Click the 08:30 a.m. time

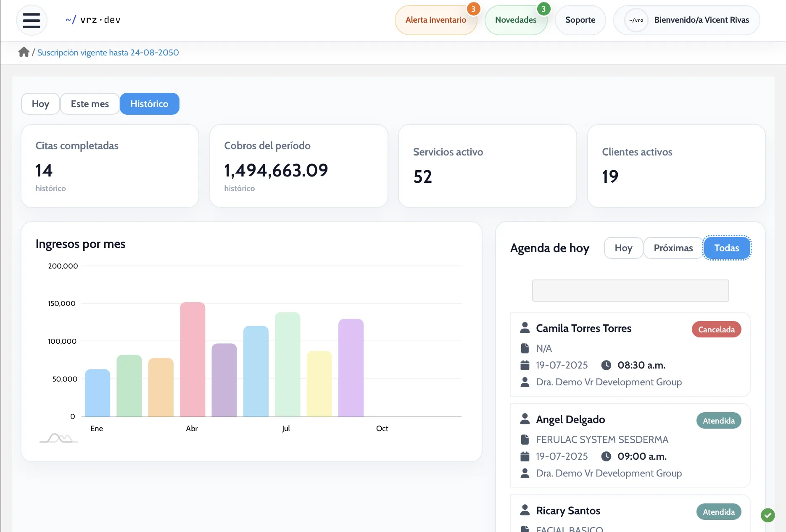point(641,365)
